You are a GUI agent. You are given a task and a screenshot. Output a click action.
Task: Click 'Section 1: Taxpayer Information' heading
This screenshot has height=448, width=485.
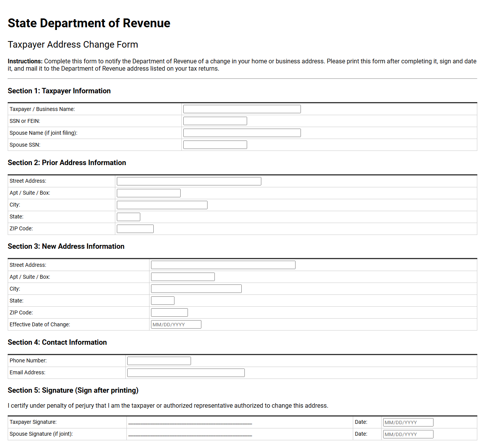[x=59, y=91]
